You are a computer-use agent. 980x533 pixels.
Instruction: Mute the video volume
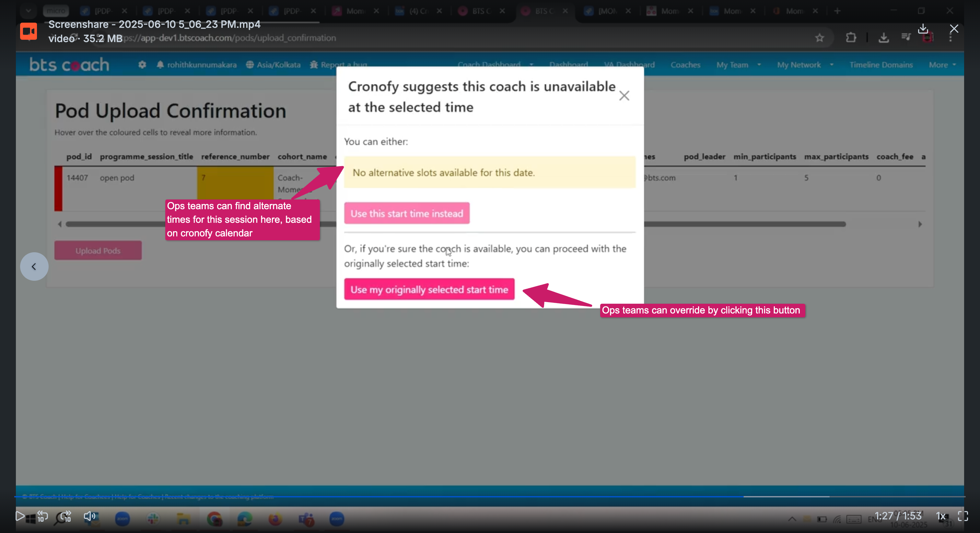[x=89, y=516]
